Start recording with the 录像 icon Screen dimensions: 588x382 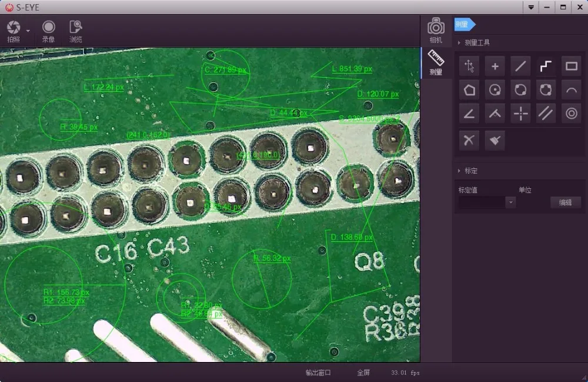click(x=49, y=27)
